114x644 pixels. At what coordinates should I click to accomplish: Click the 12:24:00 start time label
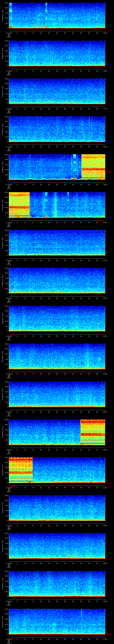[9, 412]
